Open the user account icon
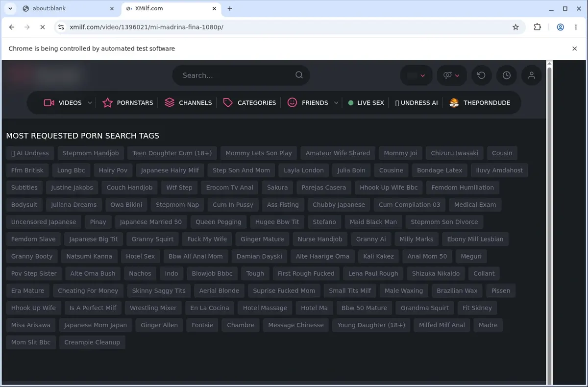The image size is (588, 387). pyautogui.click(x=532, y=75)
